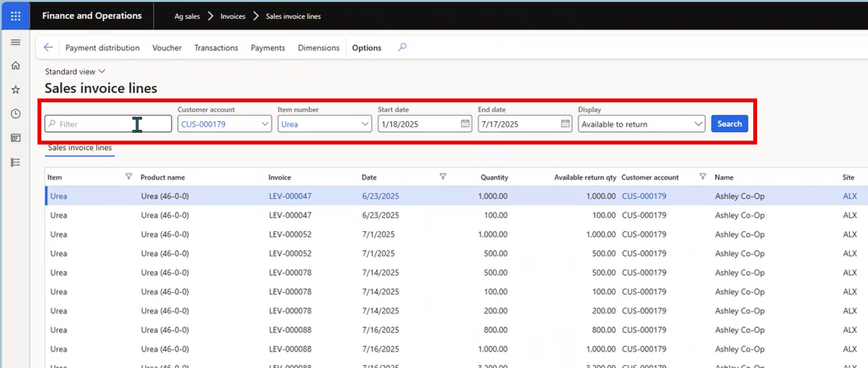Image resolution: width=868 pixels, height=368 pixels.
Task: Click the Name column header
Action: coord(724,177)
